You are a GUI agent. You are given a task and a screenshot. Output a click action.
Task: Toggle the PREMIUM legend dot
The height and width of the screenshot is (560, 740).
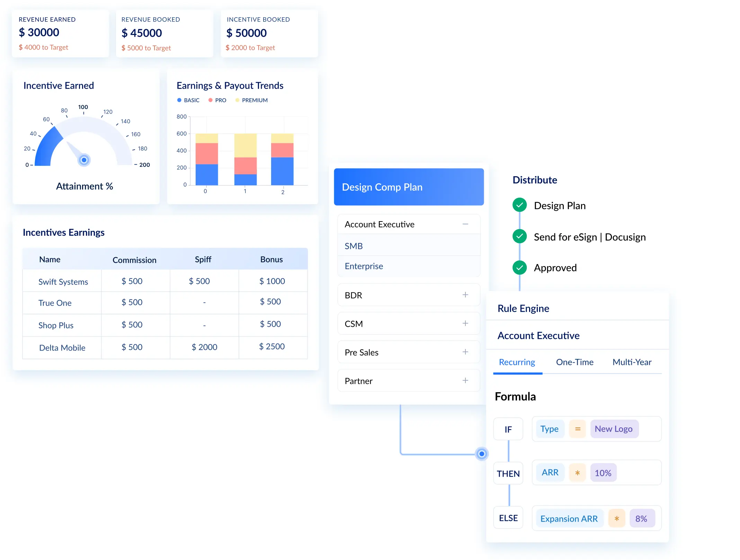click(x=237, y=100)
